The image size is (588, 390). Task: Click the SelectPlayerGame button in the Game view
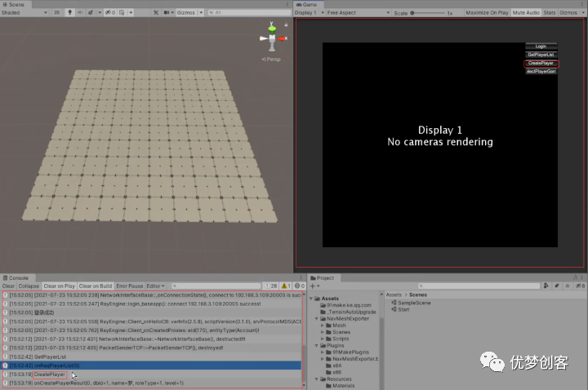(x=541, y=71)
